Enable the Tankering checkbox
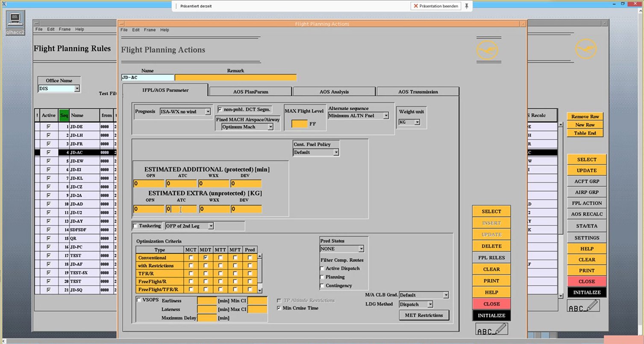This screenshot has width=644, height=344. coord(135,226)
